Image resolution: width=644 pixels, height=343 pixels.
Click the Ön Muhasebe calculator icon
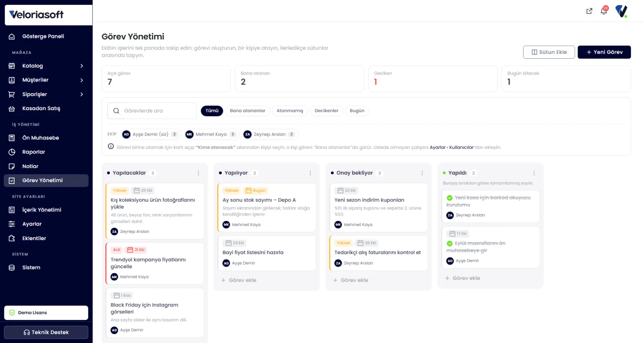tap(12, 138)
